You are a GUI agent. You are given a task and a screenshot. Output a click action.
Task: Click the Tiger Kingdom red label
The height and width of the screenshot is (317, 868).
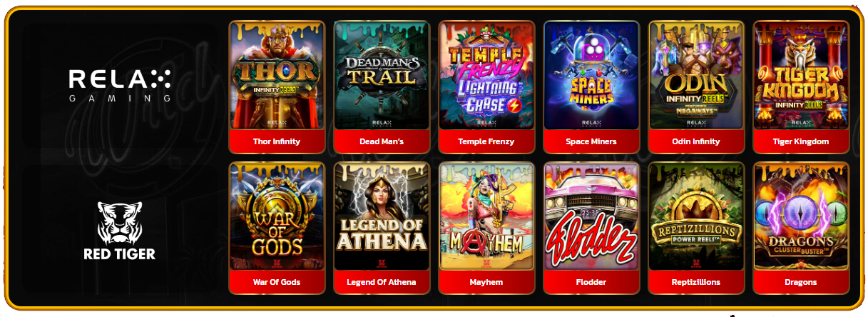point(801,141)
